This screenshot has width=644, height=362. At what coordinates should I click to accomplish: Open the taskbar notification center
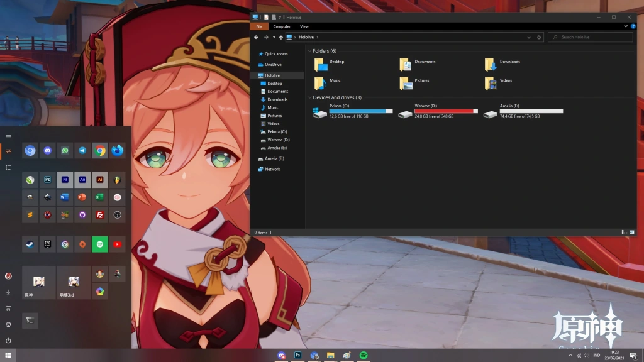pos(633,356)
